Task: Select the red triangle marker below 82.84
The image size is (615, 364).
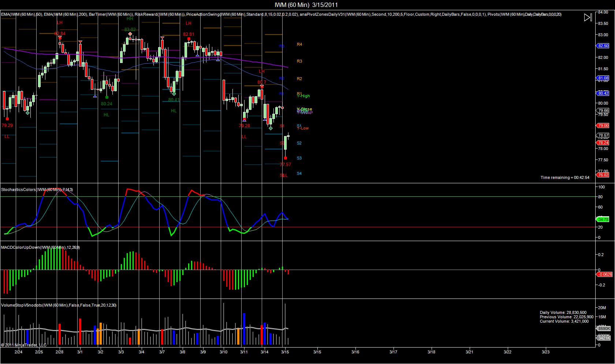Action: [60, 38]
